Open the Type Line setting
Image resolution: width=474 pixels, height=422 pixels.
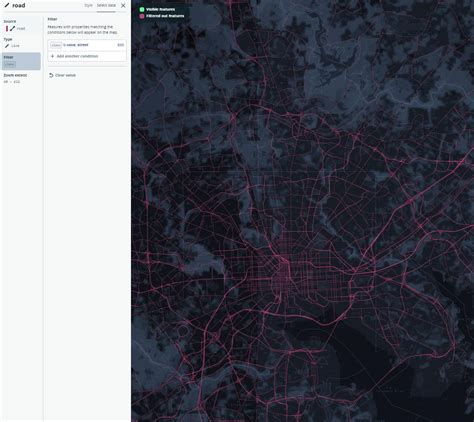coord(21,43)
